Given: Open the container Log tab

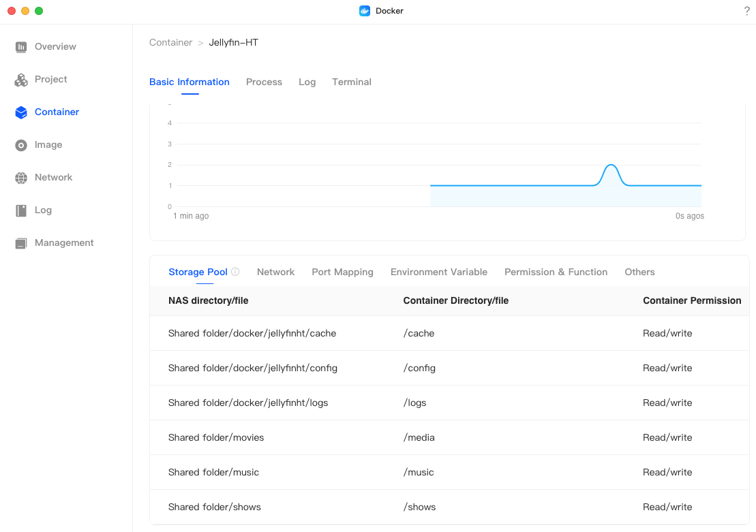Looking at the screenshot, I should (307, 82).
